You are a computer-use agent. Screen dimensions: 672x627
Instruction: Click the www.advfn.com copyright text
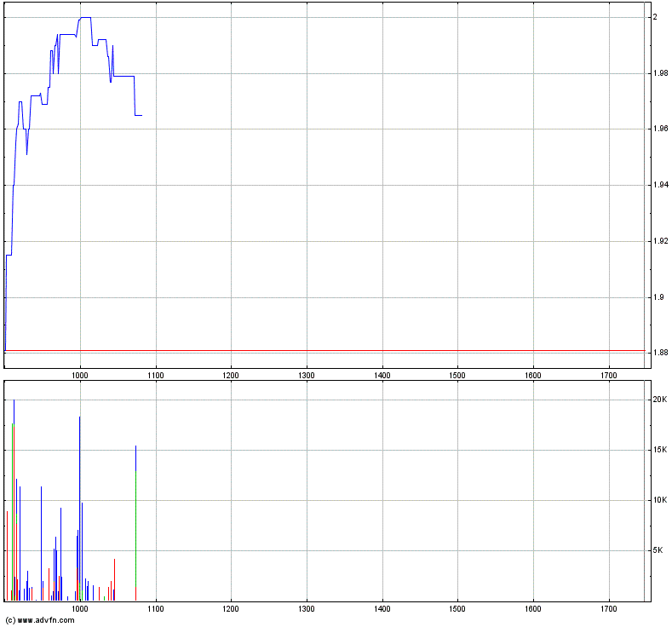[40, 619]
